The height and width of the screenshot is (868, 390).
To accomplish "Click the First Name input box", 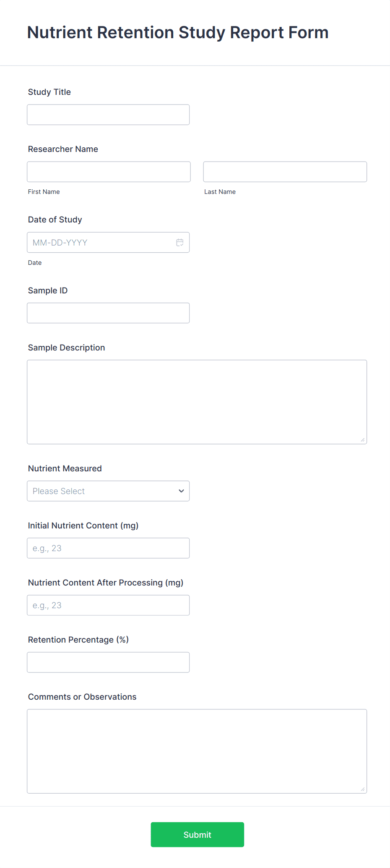I will [109, 172].
